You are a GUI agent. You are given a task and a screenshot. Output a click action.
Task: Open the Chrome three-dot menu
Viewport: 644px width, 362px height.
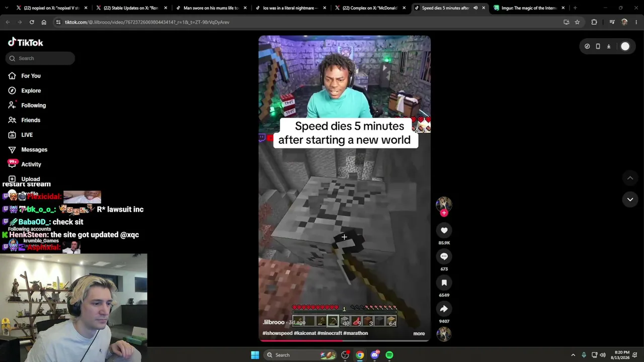[x=636, y=22]
